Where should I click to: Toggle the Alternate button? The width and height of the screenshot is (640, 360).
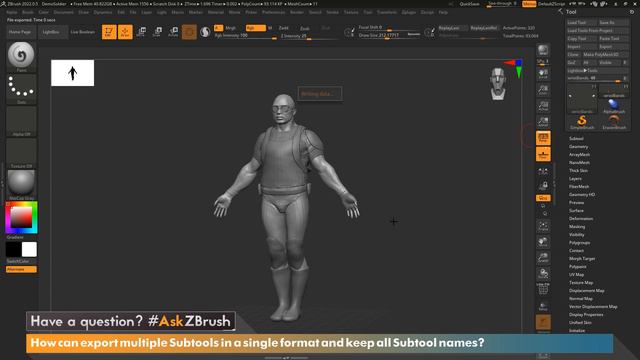21,269
